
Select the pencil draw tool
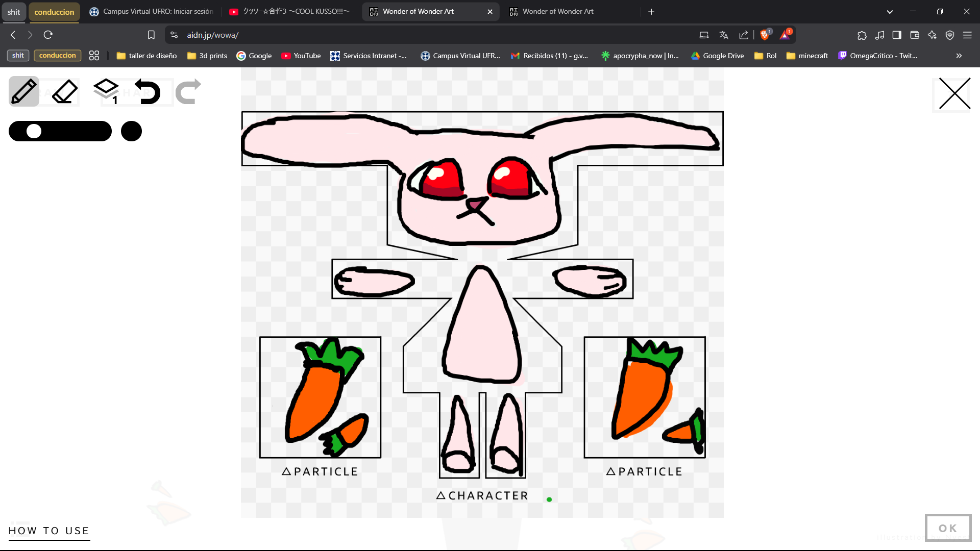[23, 91]
